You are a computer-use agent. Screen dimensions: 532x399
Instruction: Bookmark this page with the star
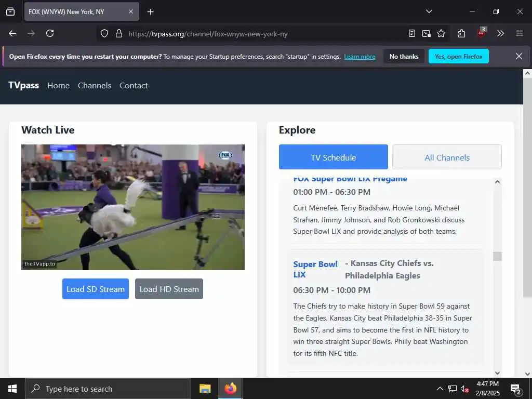click(x=441, y=33)
